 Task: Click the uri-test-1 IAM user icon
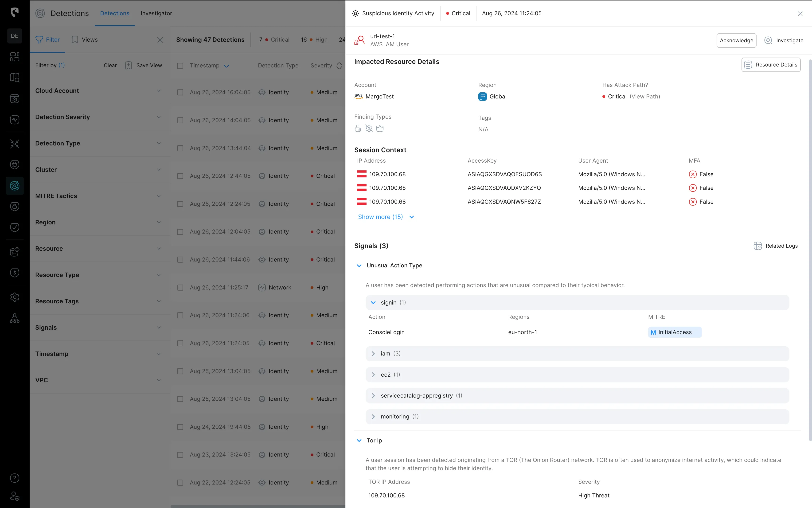coord(359,40)
